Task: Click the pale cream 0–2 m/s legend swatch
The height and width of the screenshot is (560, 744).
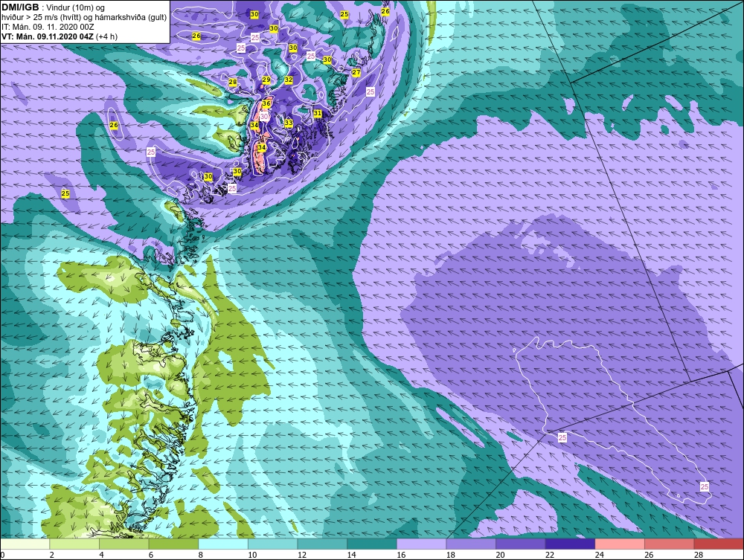Action: (x=25, y=544)
